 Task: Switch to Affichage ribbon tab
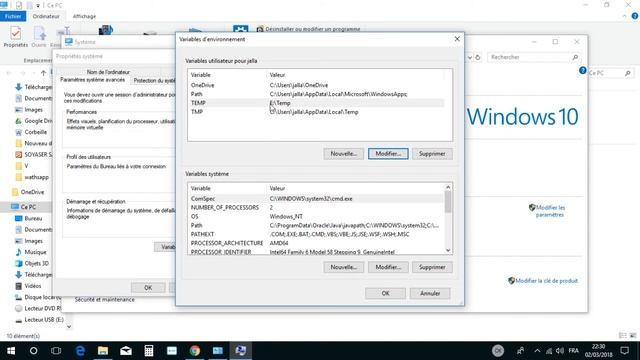point(84,16)
